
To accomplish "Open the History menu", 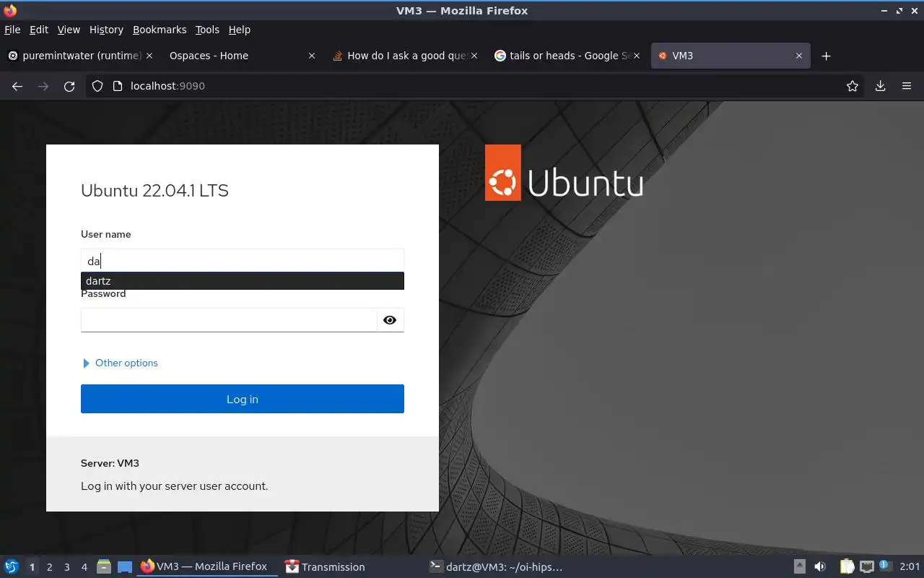I will [106, 30].
